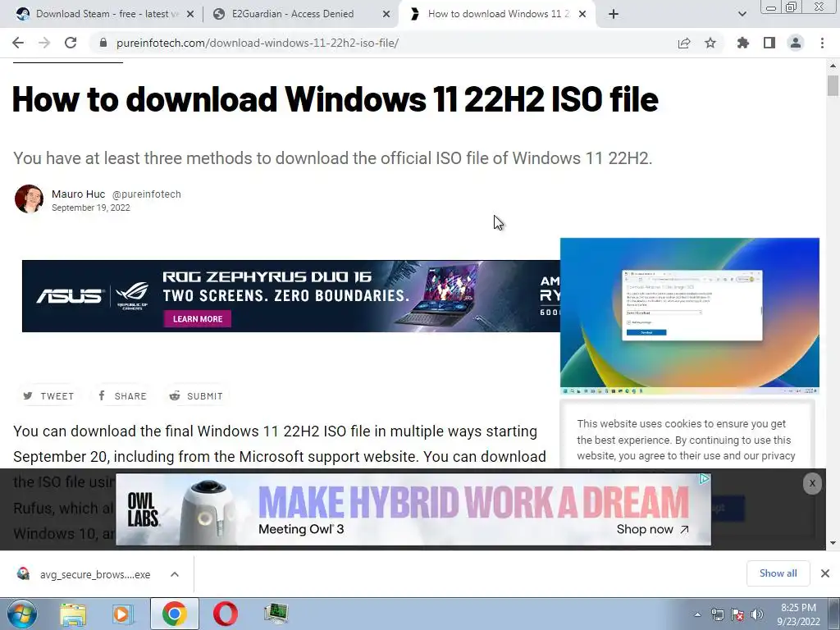Click the vertical scrollbar thumb
Screen dimensions: 840x630
833,85
